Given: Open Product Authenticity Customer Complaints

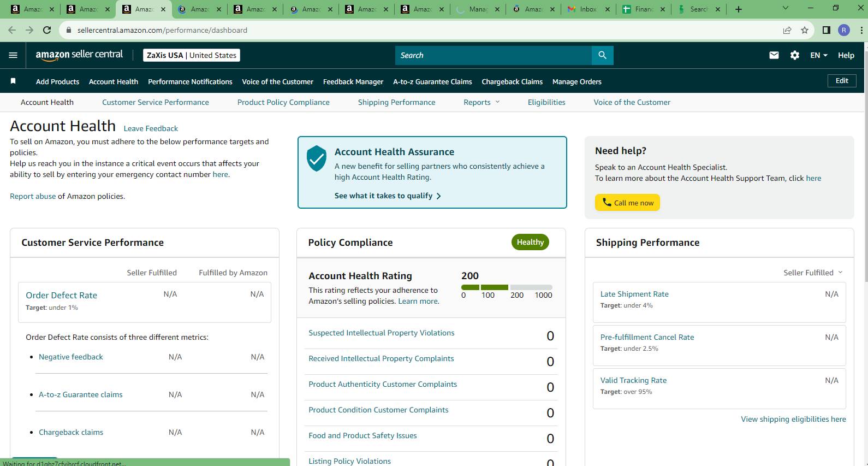Looking at the screenshot, I should point(383,384).
